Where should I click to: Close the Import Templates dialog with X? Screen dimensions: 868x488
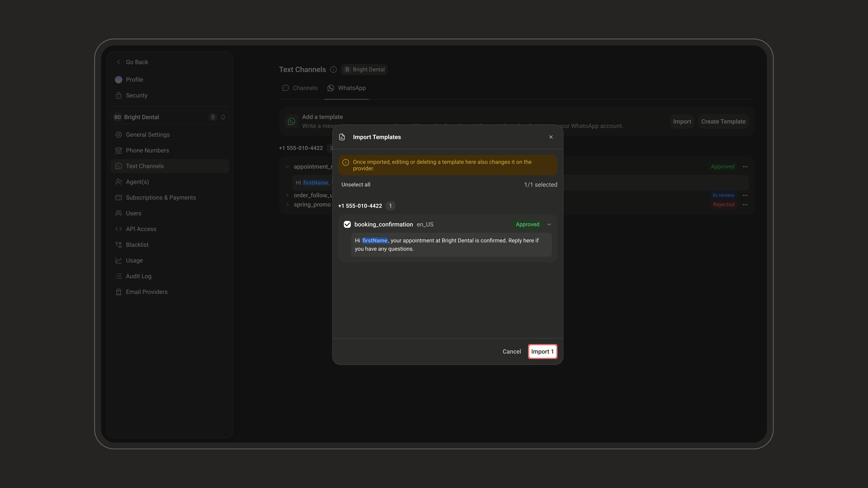[551, 137]
